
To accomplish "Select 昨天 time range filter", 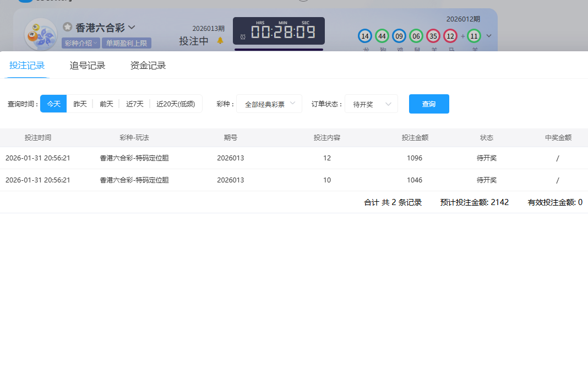I will (x=80, y=104).
